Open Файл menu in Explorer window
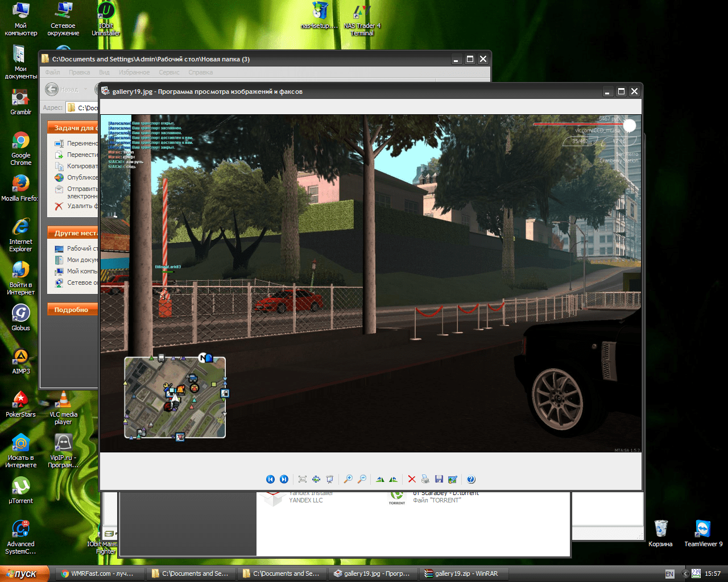Viewport: 728px width, 582px height. pyautogui.click(x=52, y=72)
